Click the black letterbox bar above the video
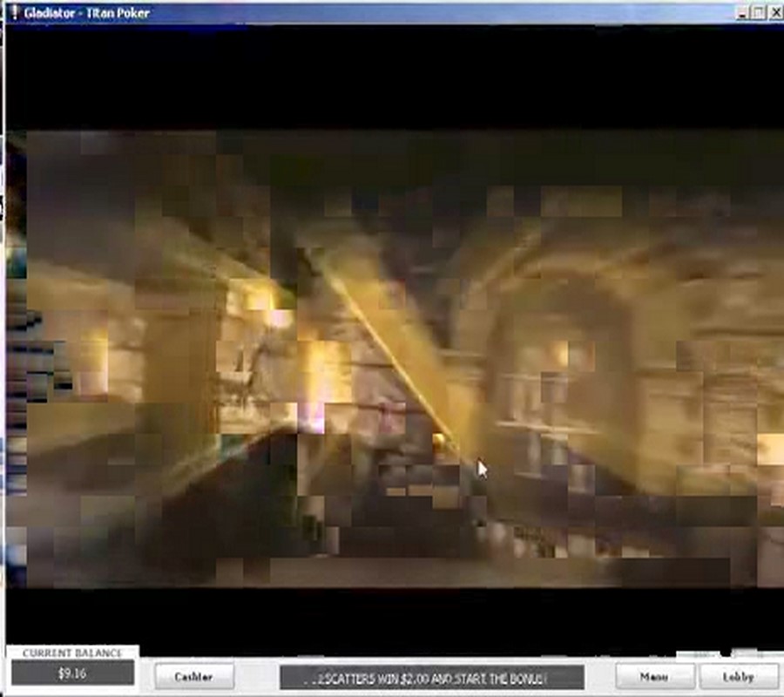This screenshot has width=784, height=697. pyautogui.click(x=392, y=78)
